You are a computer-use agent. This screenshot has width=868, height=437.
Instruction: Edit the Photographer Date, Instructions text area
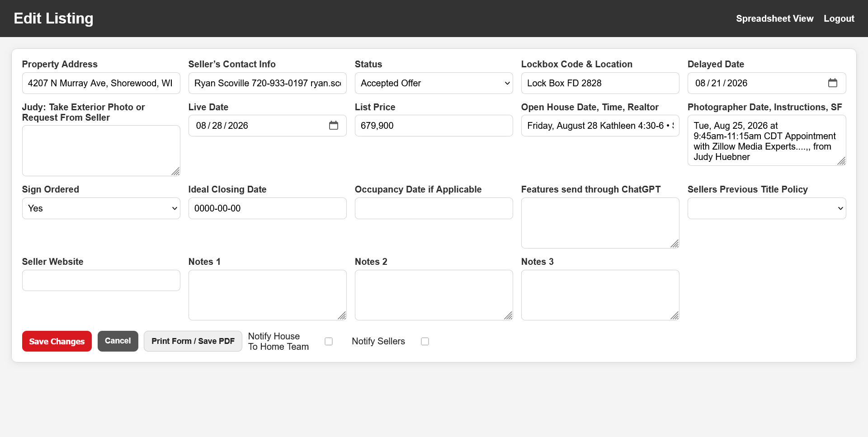point(766,141)
